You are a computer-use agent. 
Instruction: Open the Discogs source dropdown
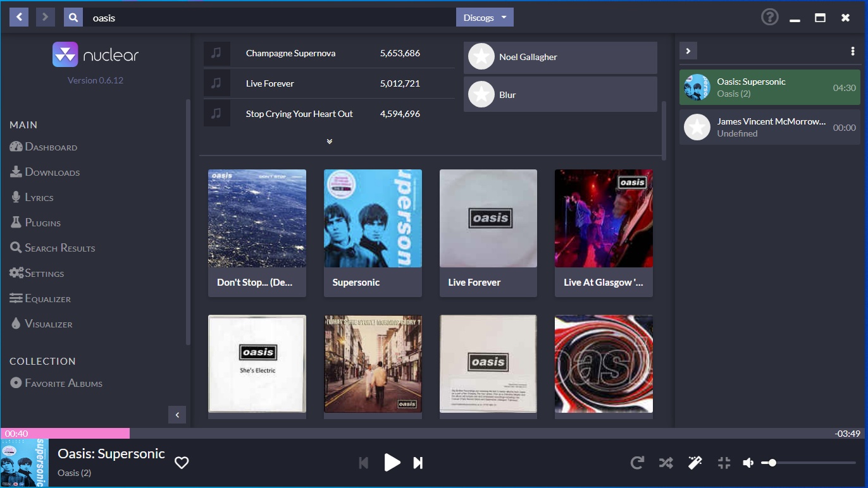point(485,17)
